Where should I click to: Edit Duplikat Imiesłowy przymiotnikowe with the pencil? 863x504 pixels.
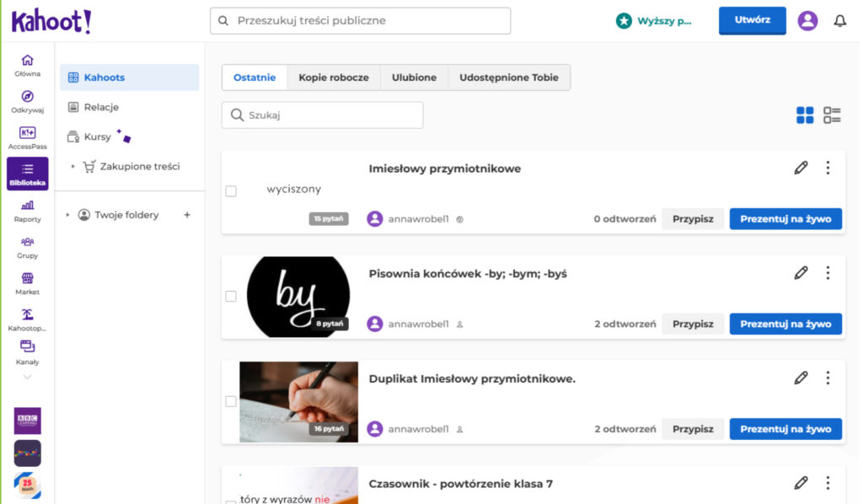(x=801, y=378)
